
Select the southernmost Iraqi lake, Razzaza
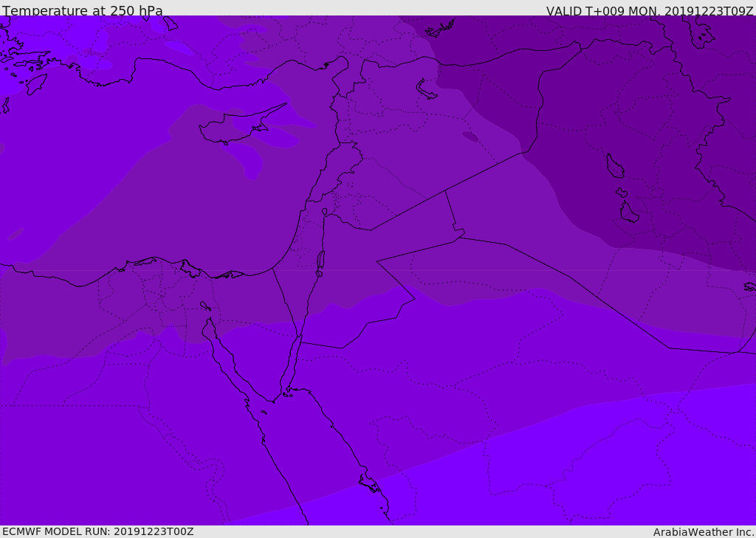point(629,213)
